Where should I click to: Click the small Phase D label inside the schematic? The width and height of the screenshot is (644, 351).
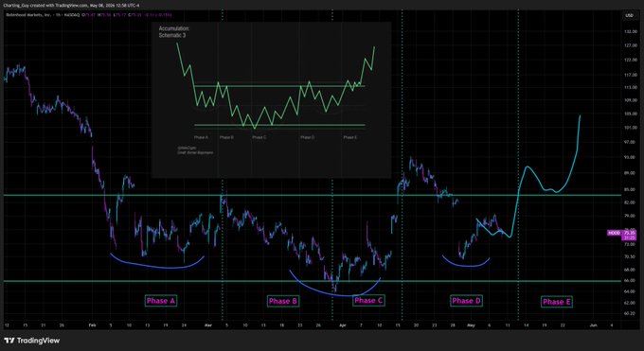[x=307, y=137]
